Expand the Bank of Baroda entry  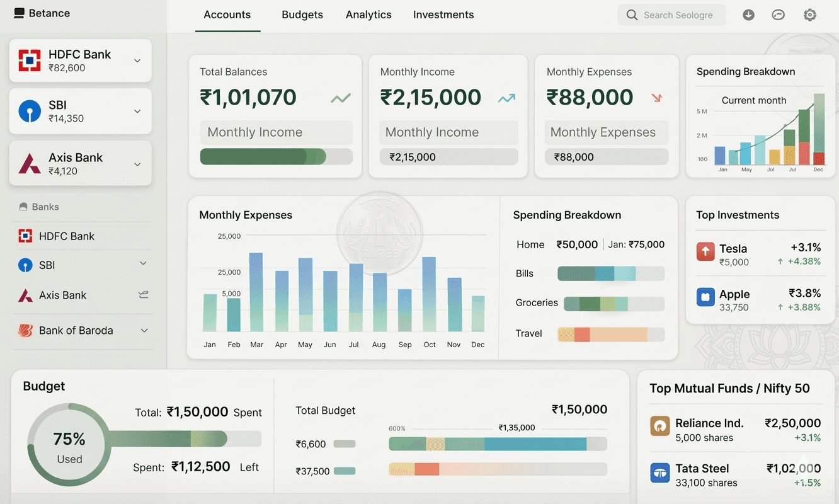[144, 330]
